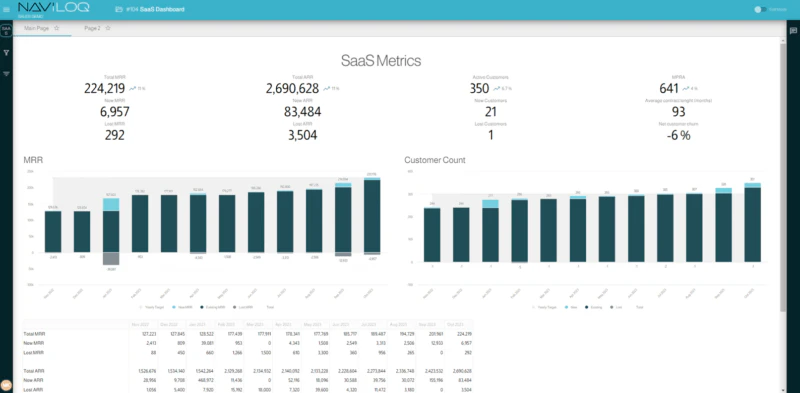Click the average contract length value 93
The image size is (800, 393).
[x=678, y=112]
